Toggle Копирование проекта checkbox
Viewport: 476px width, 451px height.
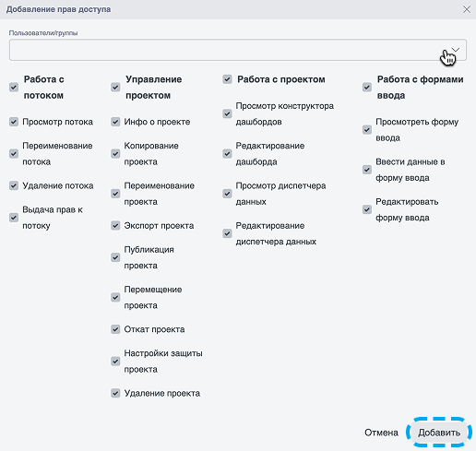pos(115,154)
